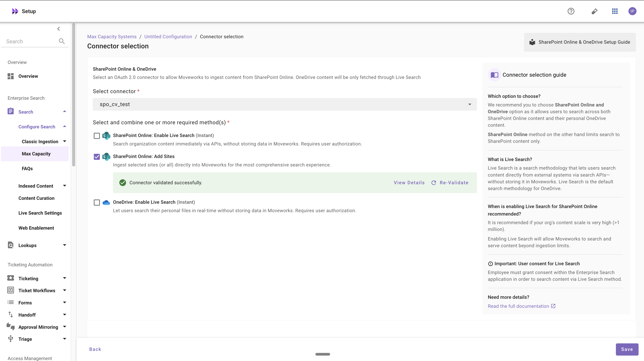Expand Forms section arrow

(64, 303)
